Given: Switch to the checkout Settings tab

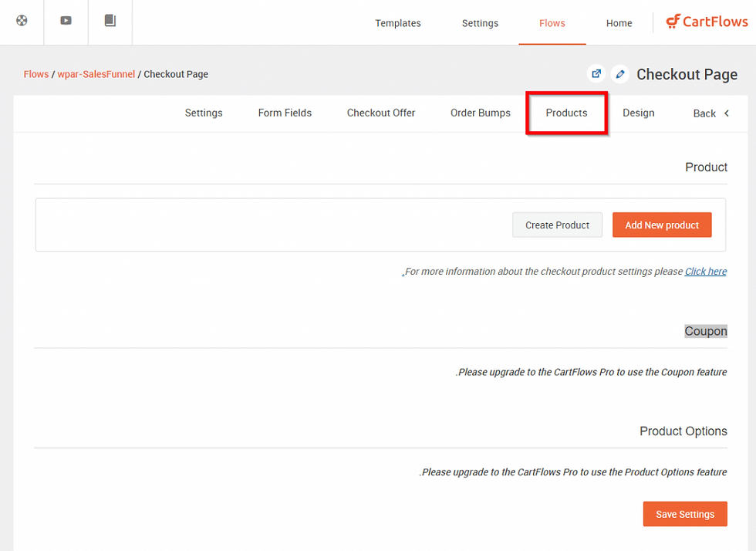Looking at the screenshot, I should click(204, 113).
